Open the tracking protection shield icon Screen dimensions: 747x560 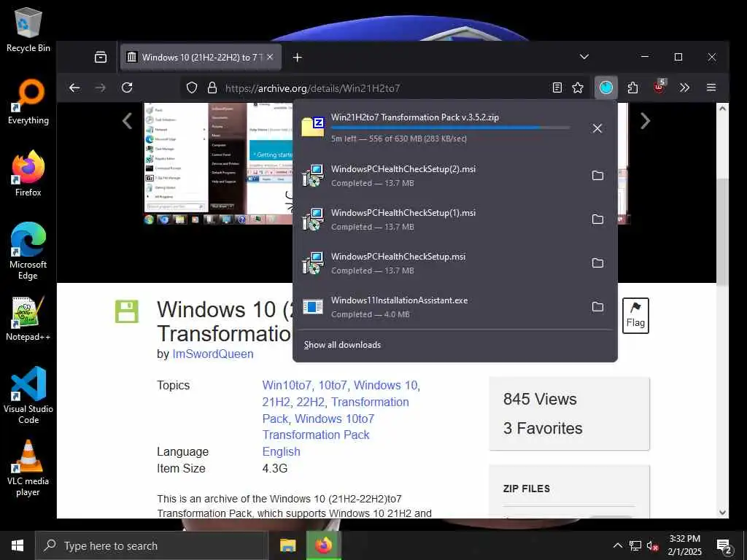tap(192, 87)
